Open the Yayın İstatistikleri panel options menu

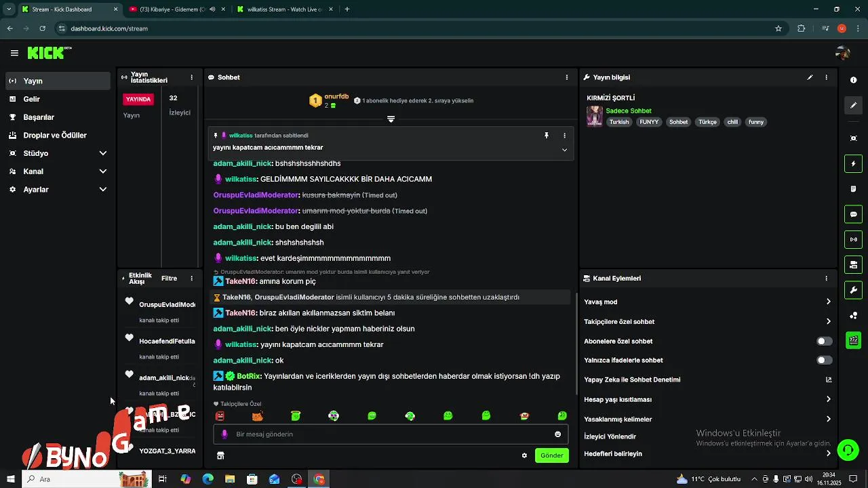(191, 77)
